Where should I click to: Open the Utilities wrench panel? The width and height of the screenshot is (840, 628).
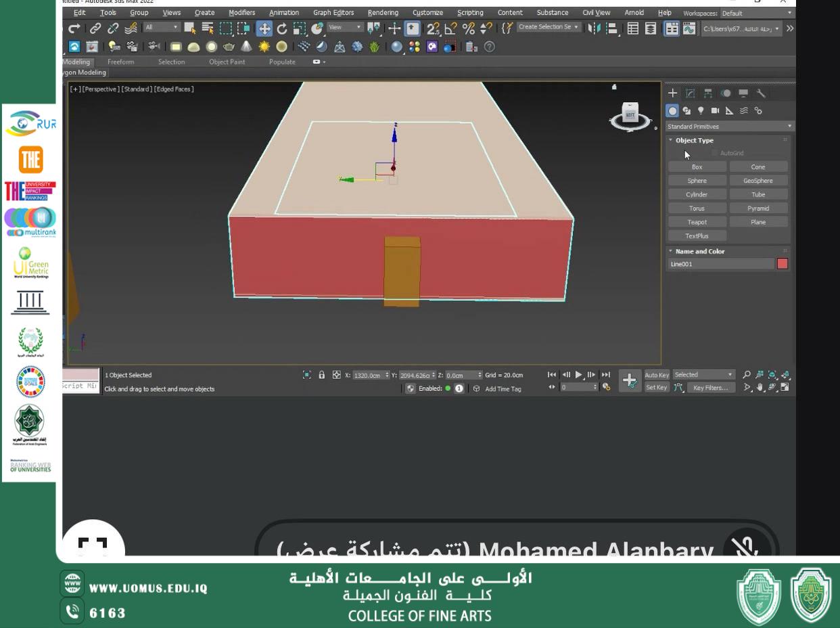click(x=761, y=93)
